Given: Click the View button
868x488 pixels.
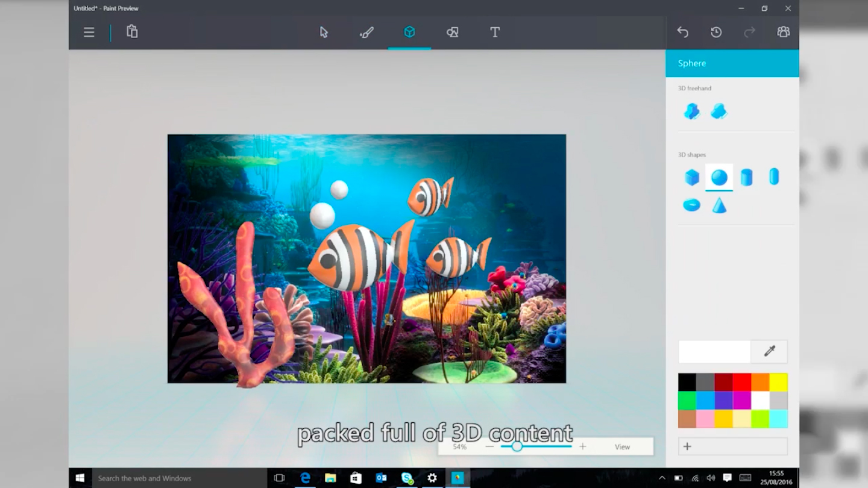Looking at the screenshot, I should coord(622,447).
